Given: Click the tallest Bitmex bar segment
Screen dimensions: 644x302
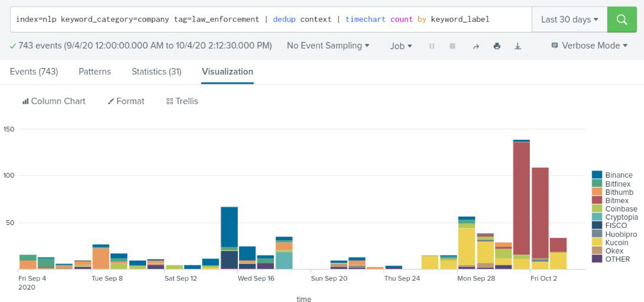Looking at the screenshot, I should coord(521,198).
